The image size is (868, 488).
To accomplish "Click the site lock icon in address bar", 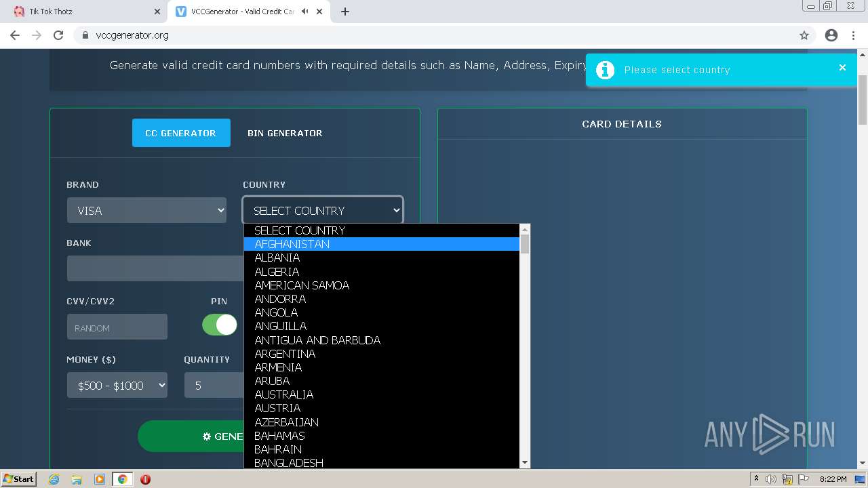I will point(85,35).
